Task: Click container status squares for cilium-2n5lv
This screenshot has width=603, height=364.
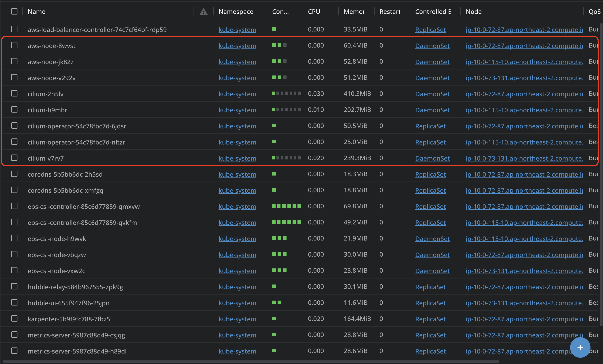Action: pyautogui.click(x=286, y=93)
